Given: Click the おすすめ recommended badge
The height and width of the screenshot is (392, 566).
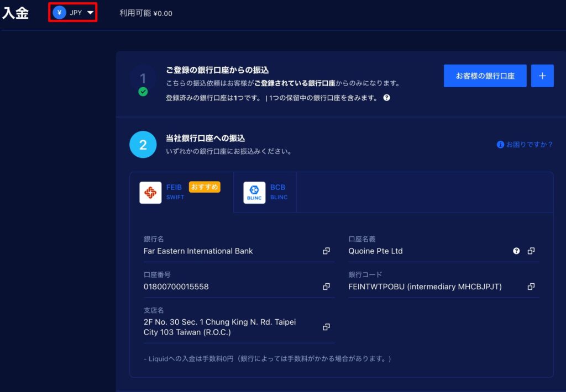Looking at the screenshot, I should (205, 187).
